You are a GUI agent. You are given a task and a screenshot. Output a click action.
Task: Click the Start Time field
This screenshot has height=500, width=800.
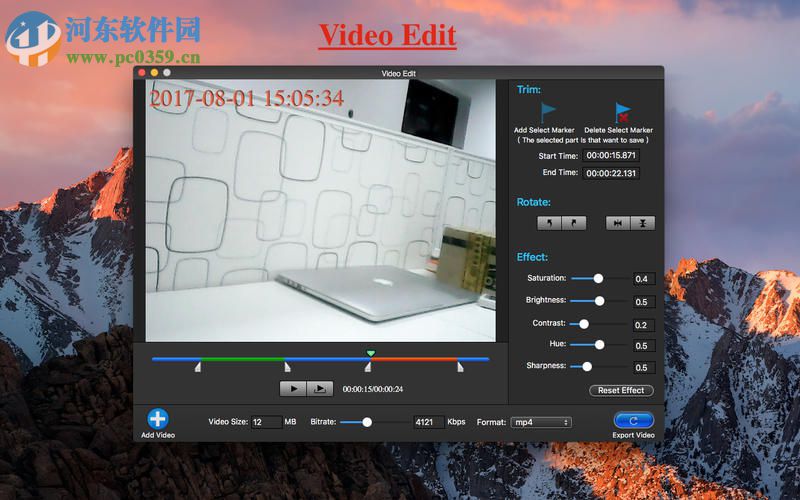tap(611, 155)
